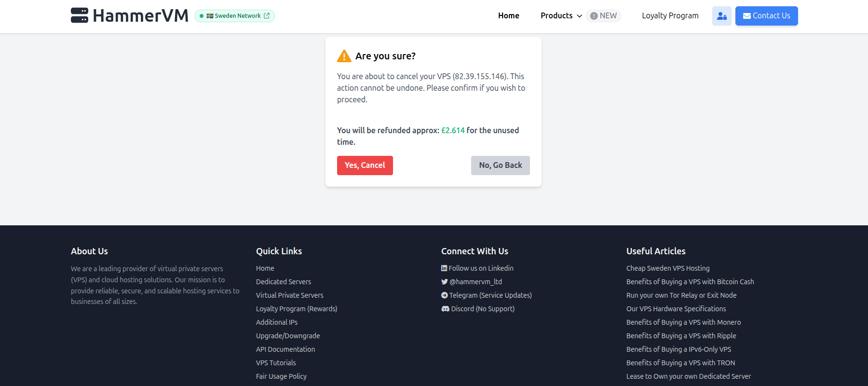Click the user account icon button
Screen dimensions: 868x386
[721, 16]
